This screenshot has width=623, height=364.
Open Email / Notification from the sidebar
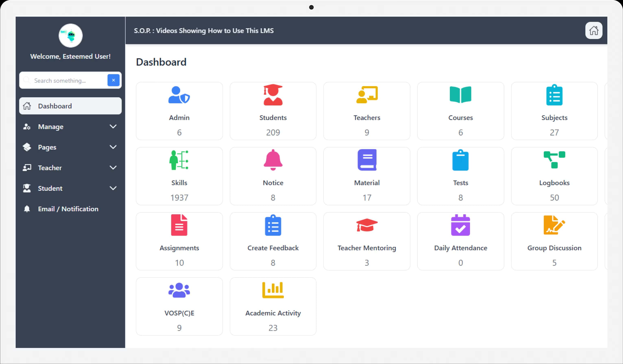(x=68, y=209)
